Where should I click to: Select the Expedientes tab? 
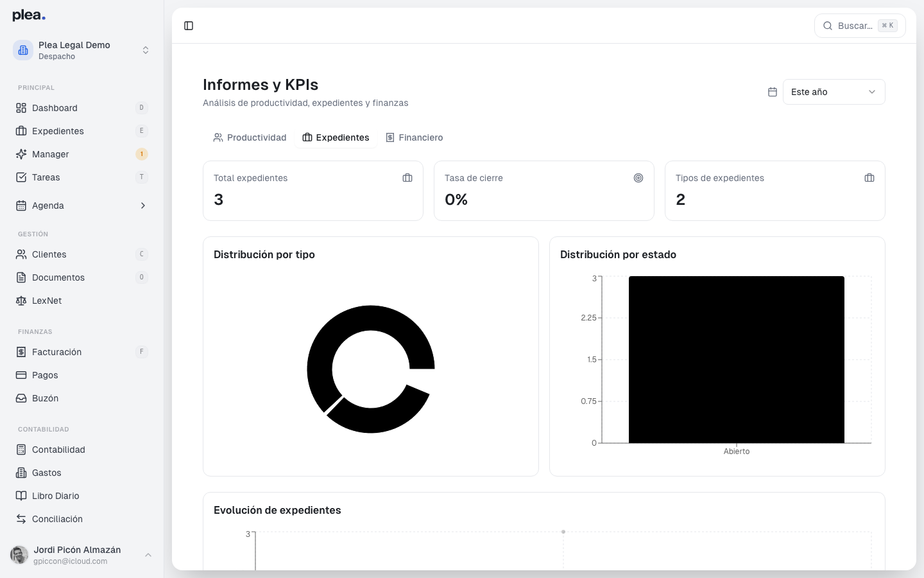(336, 137)
